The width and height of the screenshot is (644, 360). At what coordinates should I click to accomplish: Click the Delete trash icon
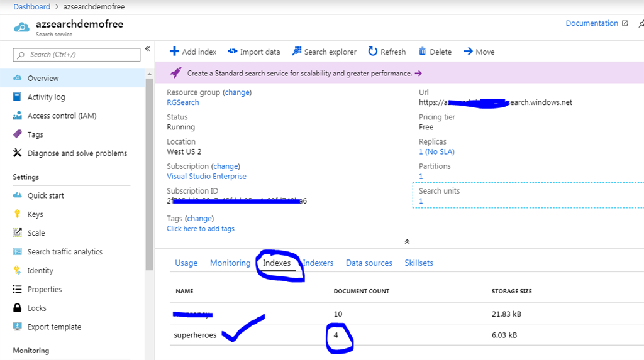click(x=423, y=52)
